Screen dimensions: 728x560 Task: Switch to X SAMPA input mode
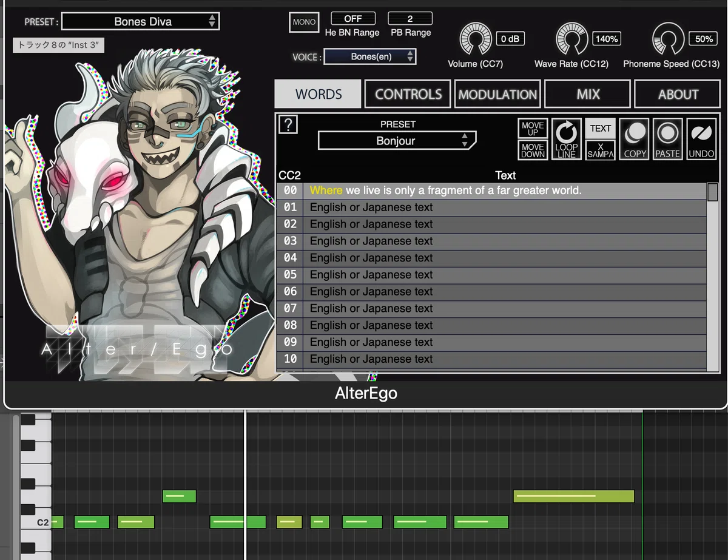[601, 150]
